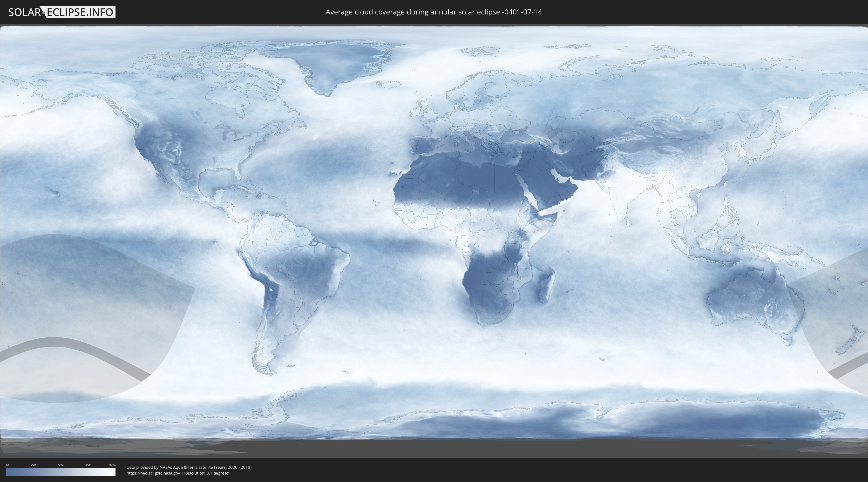Click the neo.sci.gsfc.nasa.gov URL text
This screenshot has height=482, width=868.
point(153,473)
